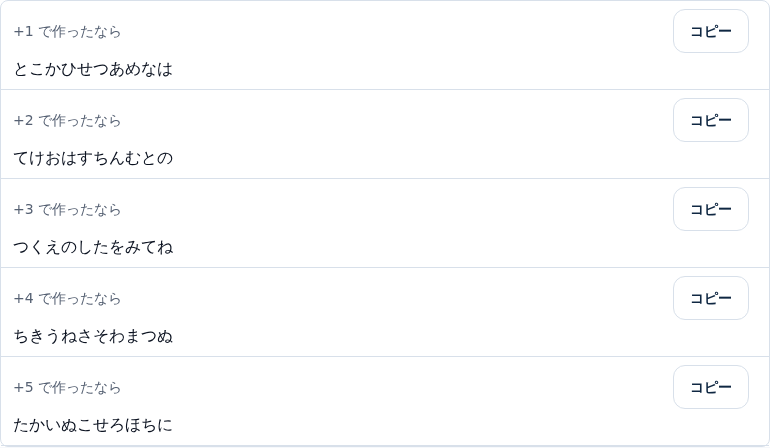Copy the +1 shift result
This screenshot has height=448, width=770.
coord(711,31)
